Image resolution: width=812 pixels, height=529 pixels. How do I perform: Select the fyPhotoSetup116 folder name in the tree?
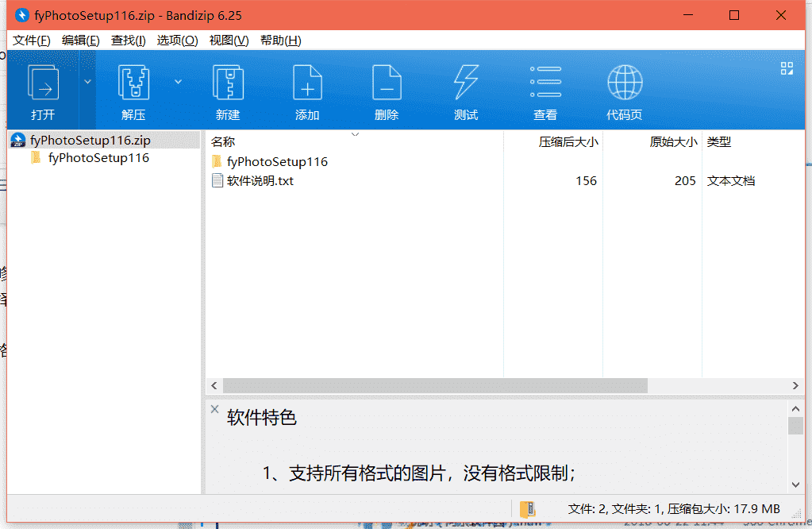[x=98, y=157]
